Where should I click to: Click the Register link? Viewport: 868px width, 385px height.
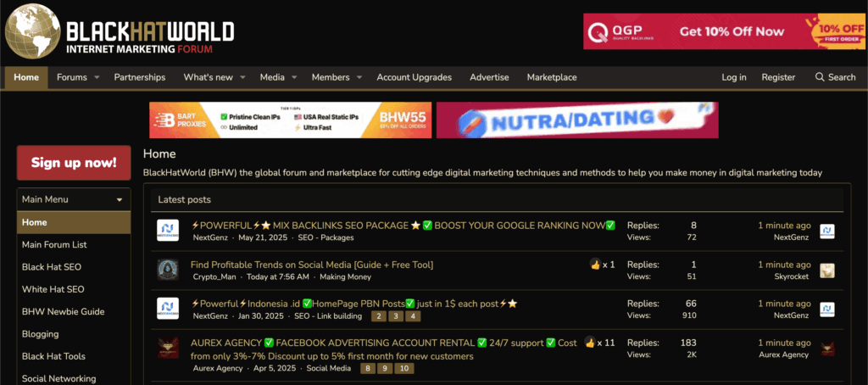pos(778,77)
